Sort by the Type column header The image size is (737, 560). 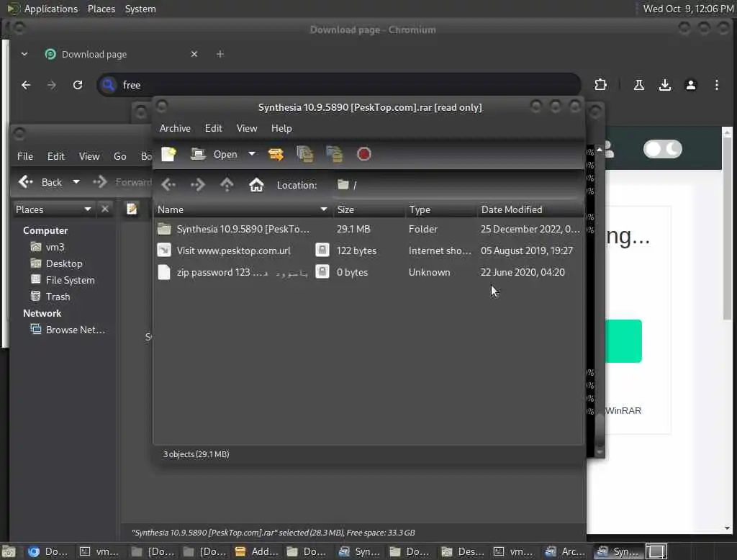(x=441, y=209)
